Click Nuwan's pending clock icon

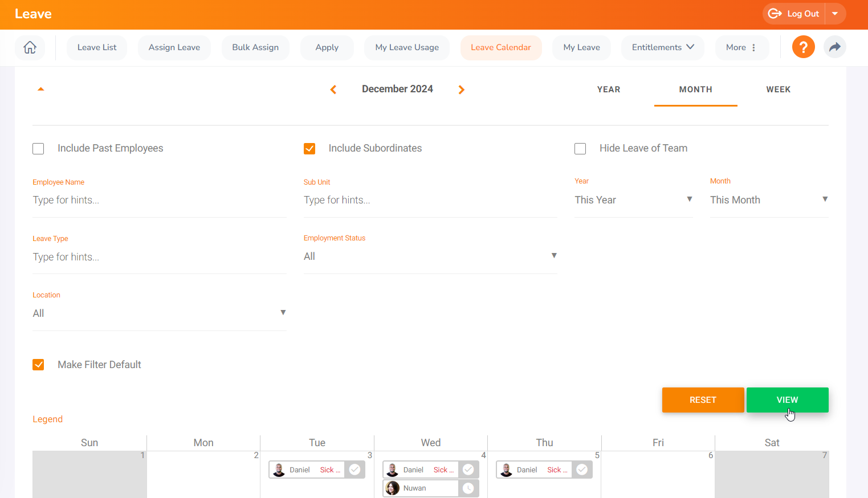pyautogui.click(x=468, y=488)
